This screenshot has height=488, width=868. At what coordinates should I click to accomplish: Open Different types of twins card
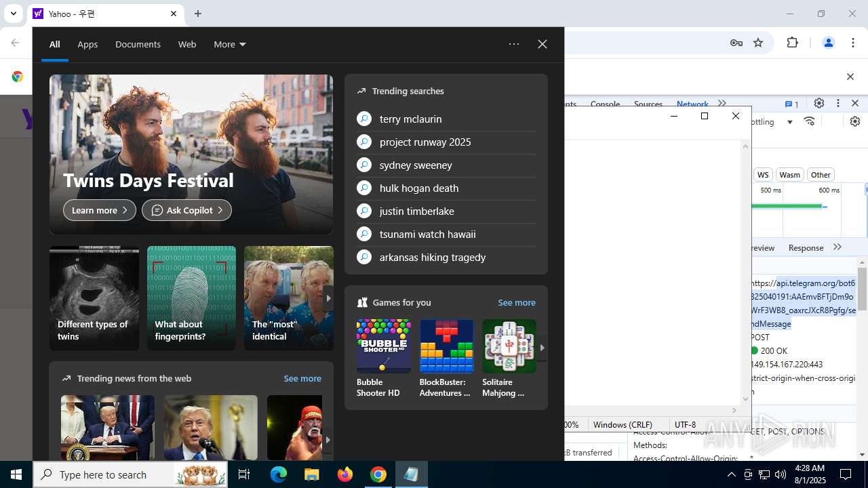click(x=94, y=298)
